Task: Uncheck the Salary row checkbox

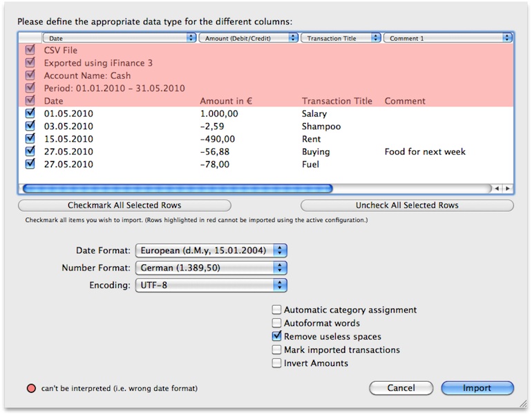Action: [30, 113]
